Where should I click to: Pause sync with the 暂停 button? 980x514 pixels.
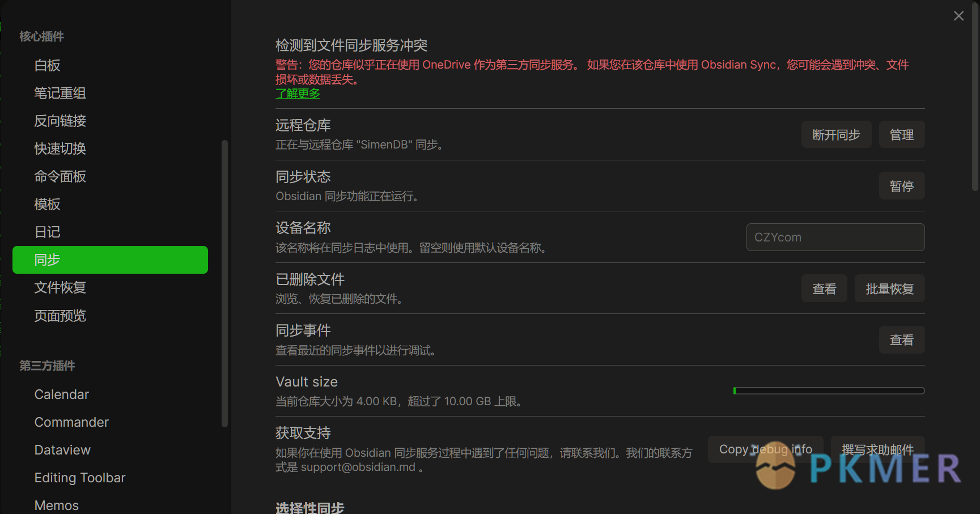(902, 186)
